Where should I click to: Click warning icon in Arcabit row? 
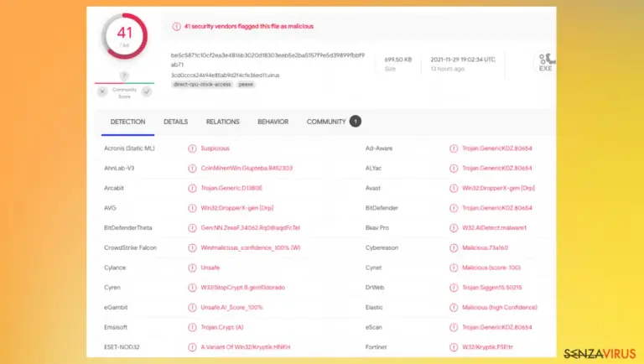click(192, 188)
